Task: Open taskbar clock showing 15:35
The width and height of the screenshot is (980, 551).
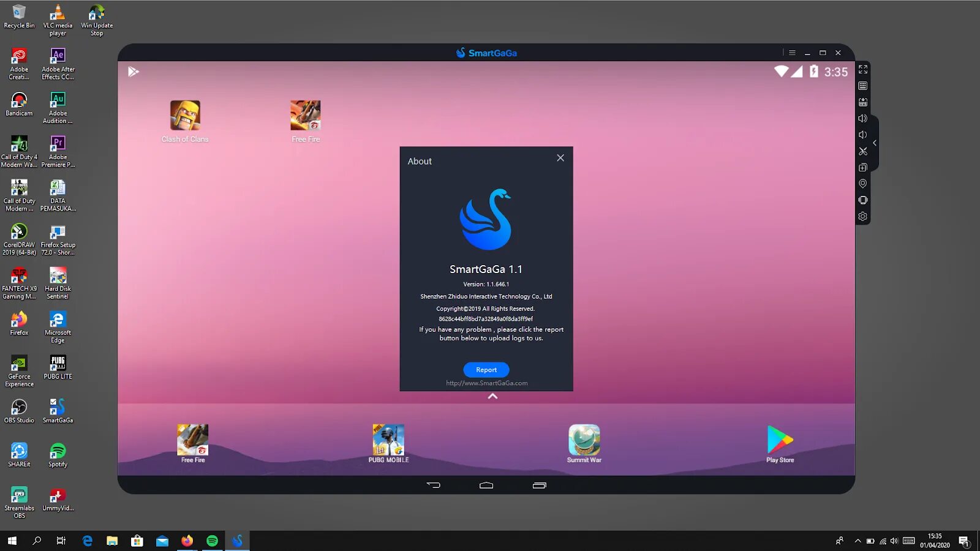Action: click(935, 541)
